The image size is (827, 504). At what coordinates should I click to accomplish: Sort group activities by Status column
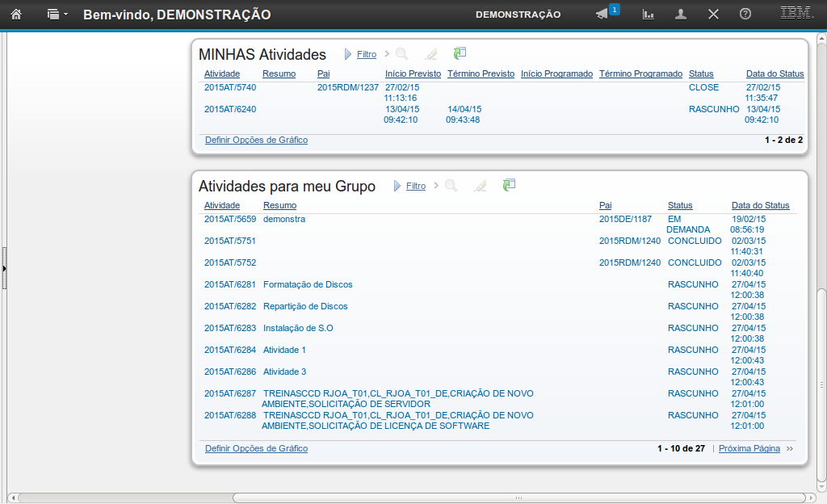pos(680,205)
